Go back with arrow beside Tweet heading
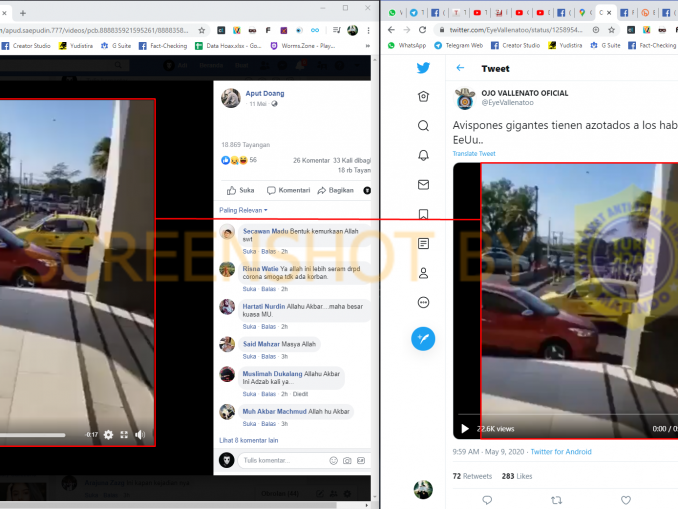This screenshot has width=678, height=509. 460,68
